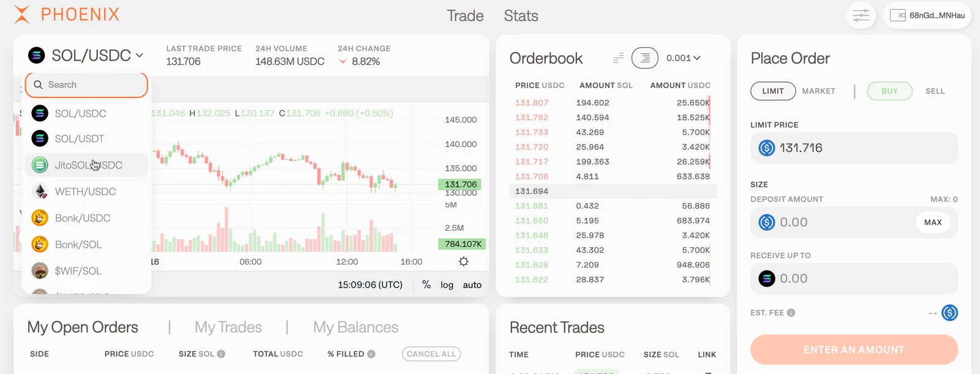The image size is (980, 374).
Task: Choose the Bonk/USDC market
Action: coord(86,218)
